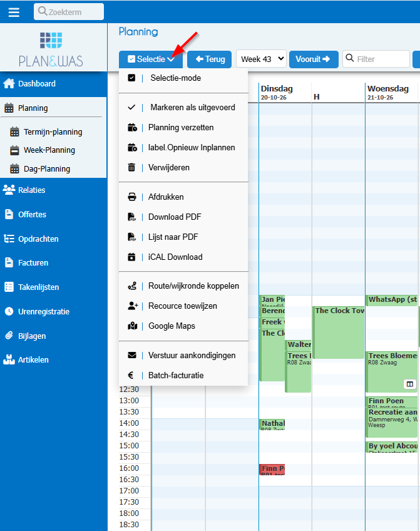Open Trees Bloeme R08 Zwaag appointment
420x531 pixels.
392,371
